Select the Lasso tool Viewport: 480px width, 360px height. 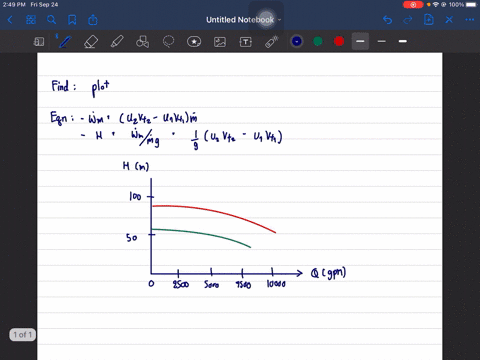tap(168, 42)
